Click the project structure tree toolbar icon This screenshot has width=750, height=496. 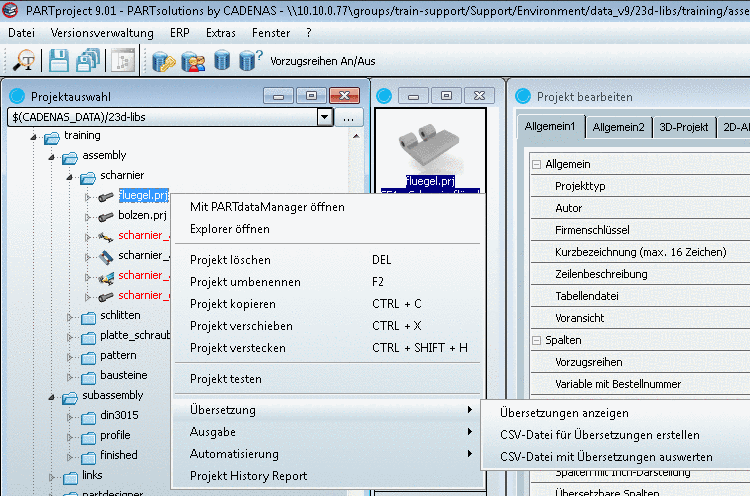[x=123, y=61]
